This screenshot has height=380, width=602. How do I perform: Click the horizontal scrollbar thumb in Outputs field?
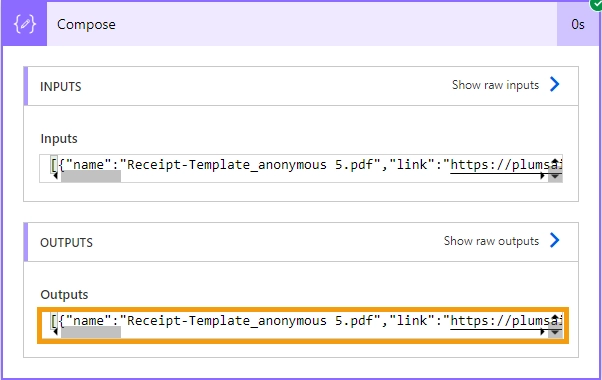(91, 332)
